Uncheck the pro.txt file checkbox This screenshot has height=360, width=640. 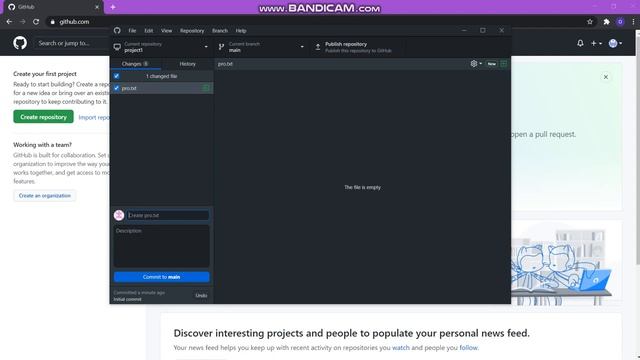[117, 88]
